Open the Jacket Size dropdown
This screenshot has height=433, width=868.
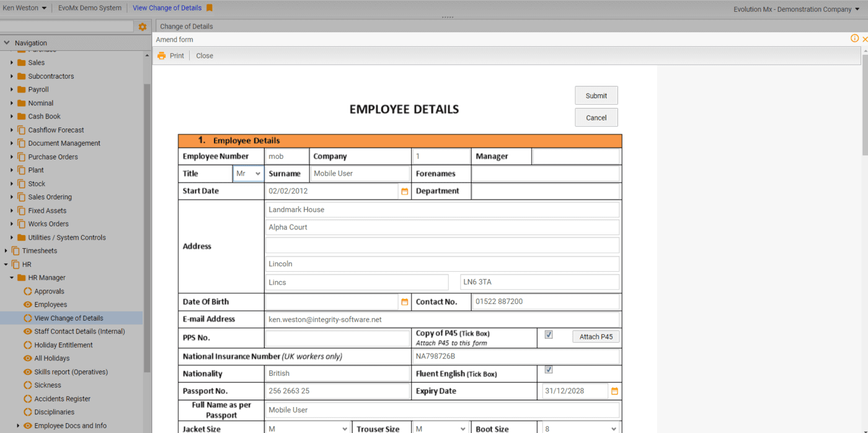(308, 429)
